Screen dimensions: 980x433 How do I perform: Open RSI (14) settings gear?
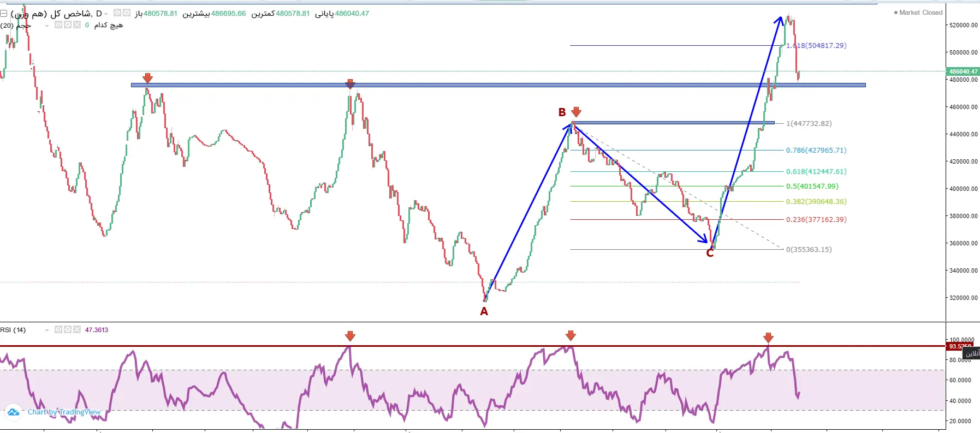click(x=68, y=329)
